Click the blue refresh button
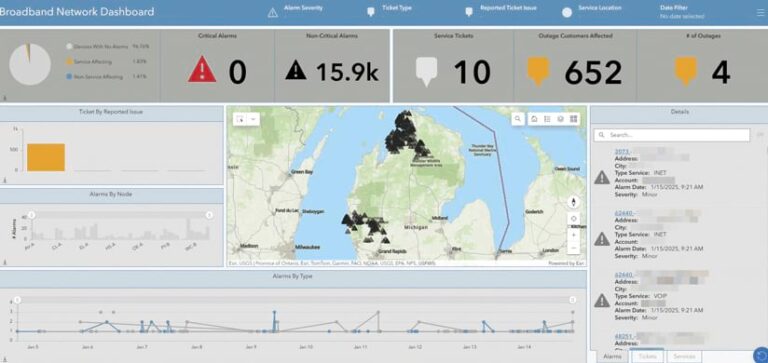Viewport: 768px width, 363px height. (x=760, y=355)
